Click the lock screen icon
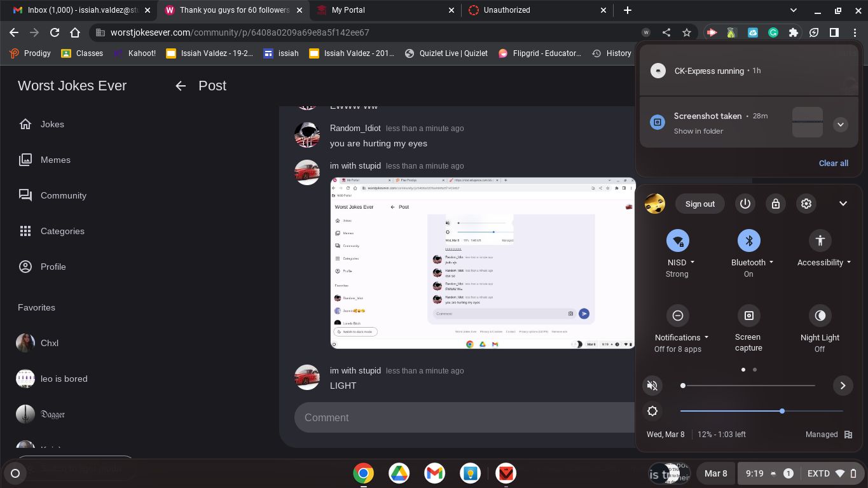The width and height of the screenshot is (868, 488). click(776, 204)
